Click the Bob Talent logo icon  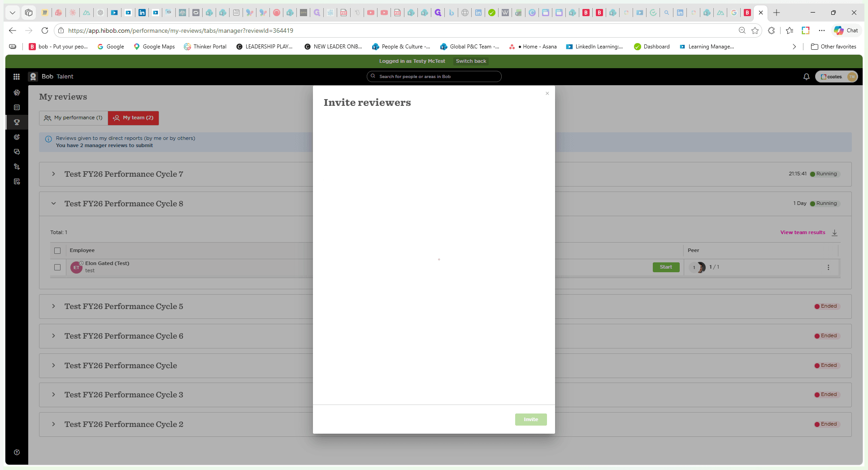point(33,77)
